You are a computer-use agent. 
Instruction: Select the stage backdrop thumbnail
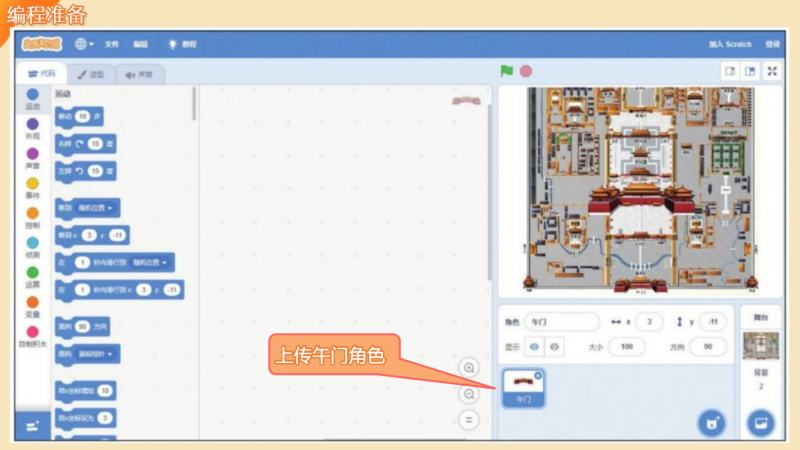pyautogui.click(x=760, y=345)
